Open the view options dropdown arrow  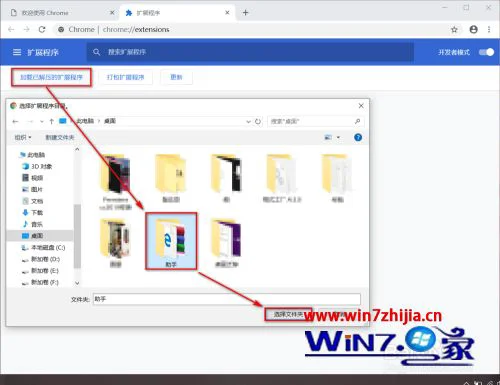click(x=338, y=137)
